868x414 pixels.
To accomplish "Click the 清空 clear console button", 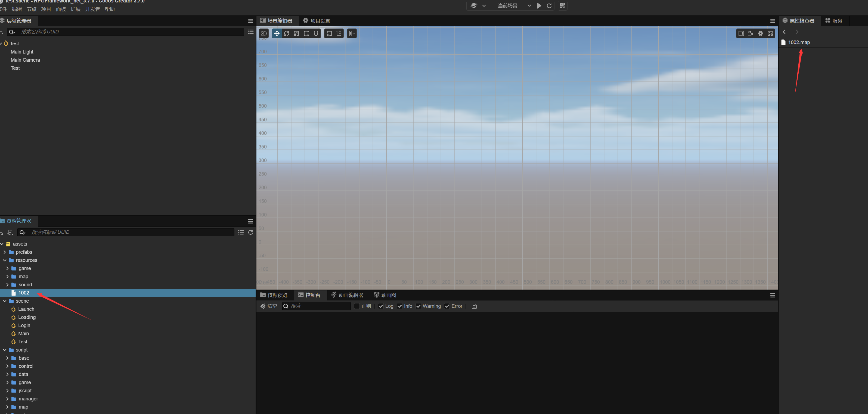I will point(269,306).
